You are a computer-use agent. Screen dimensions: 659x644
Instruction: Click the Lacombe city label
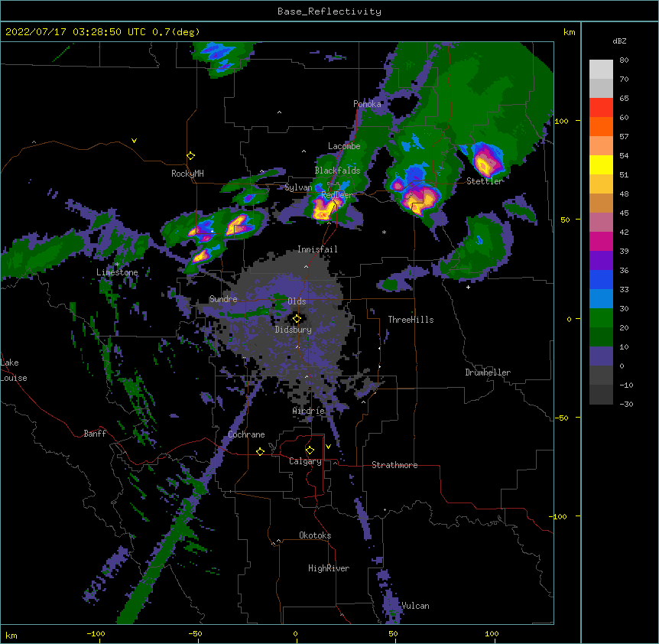344,146
